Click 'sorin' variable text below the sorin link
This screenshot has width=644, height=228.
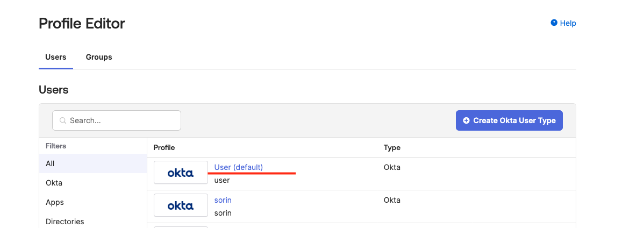point(223,213)
